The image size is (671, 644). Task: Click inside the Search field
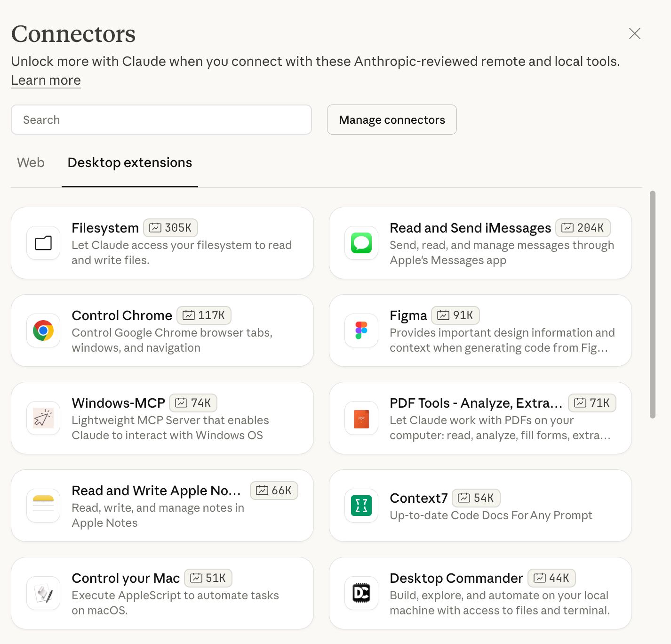point(161,120)
